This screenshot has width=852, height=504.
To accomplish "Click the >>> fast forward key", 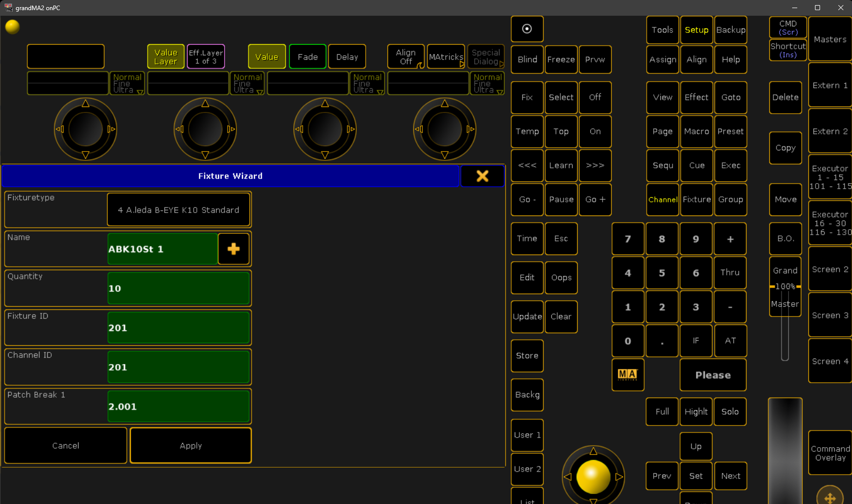I will (595, 165).
